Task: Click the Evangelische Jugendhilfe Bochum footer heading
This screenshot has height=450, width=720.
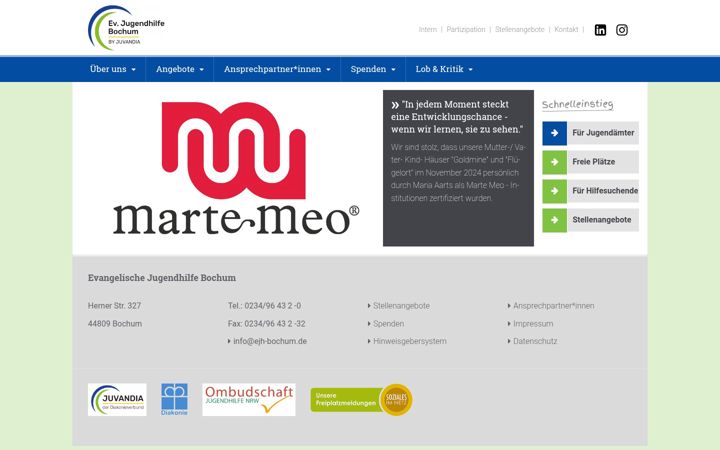Action: pyautogui.click(x=162, y=278)
